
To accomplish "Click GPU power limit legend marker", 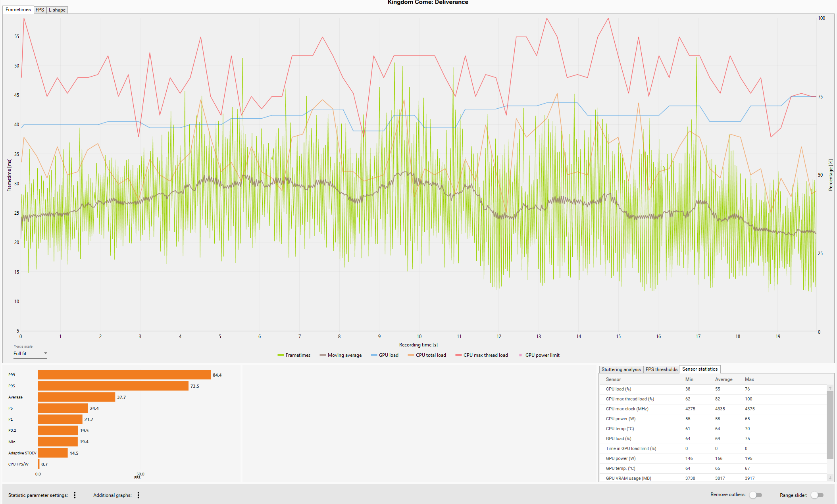I will click(x=520, y=355).
